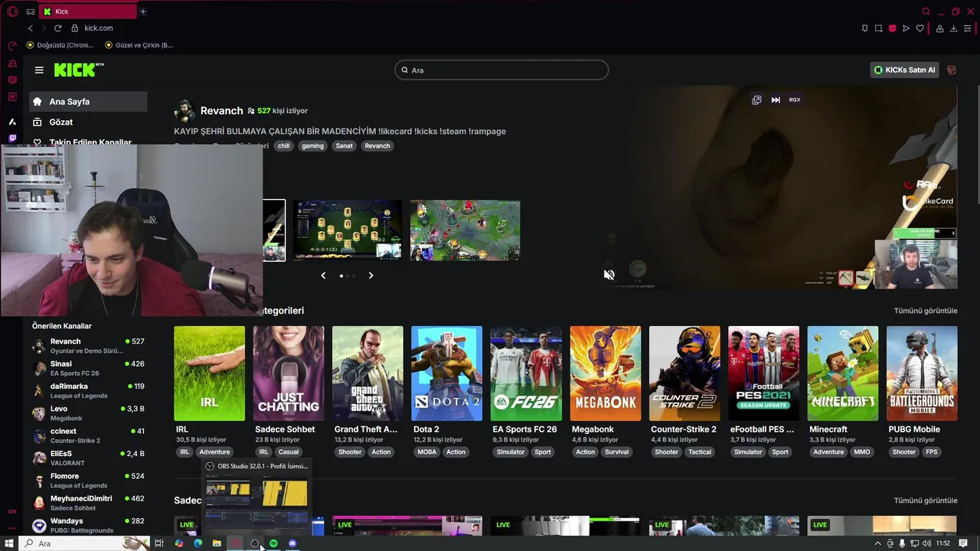View all Sadece Sohbet streams link
This screenshot has height=551, width=980.
coord(926,500)
